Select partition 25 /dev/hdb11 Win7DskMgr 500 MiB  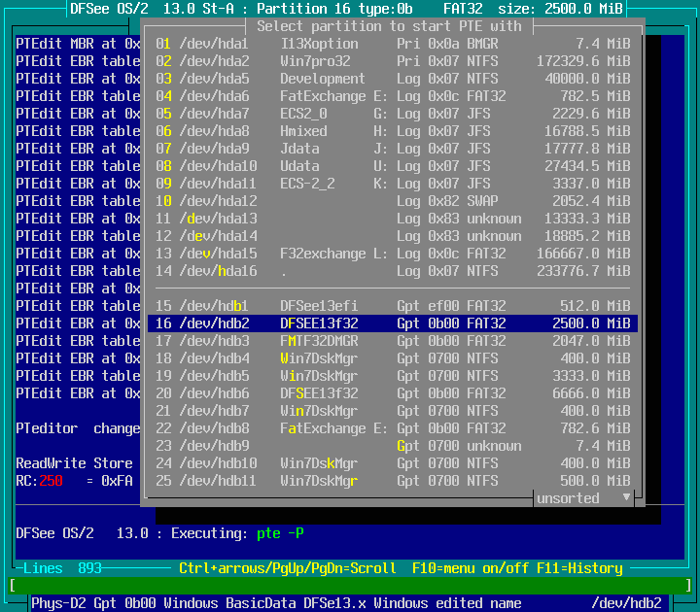(389, 481)
